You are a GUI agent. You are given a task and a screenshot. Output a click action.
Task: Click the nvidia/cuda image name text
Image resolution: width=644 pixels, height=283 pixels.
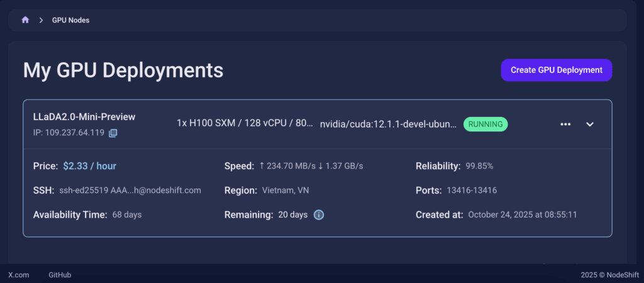click(x=388, y=124)
